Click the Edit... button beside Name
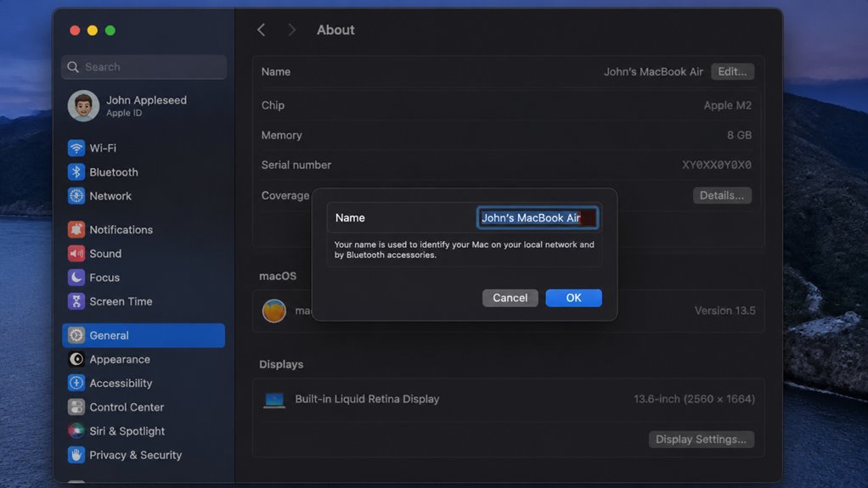The image size is (868, 488). click(732, 71)
